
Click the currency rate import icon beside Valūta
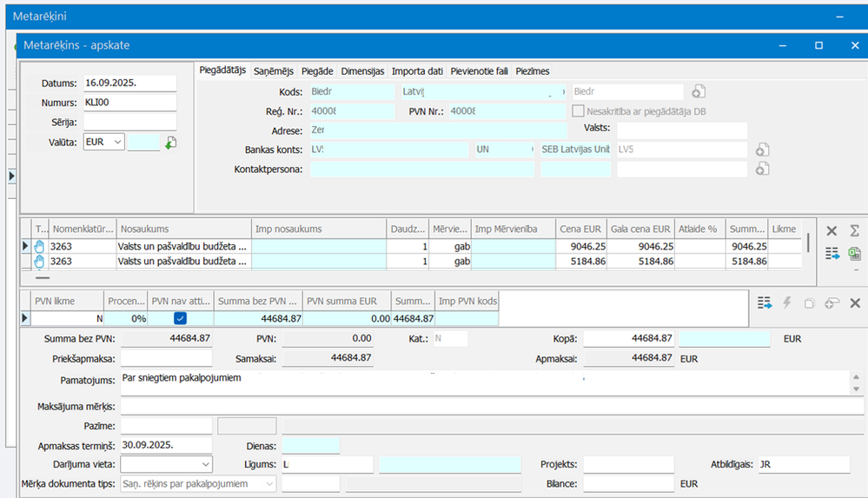(171, 143)
